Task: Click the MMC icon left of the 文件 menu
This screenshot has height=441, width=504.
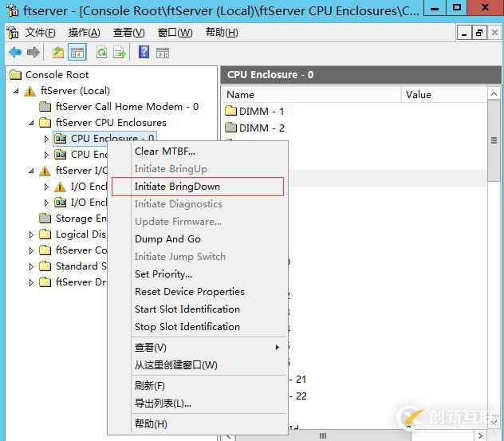Action: coord(13,33)
